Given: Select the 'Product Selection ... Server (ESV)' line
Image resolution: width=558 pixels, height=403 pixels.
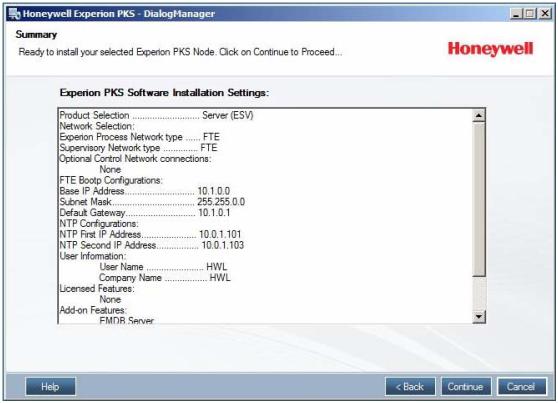Looking at the screenshot, I should click(x=156, y=115).
